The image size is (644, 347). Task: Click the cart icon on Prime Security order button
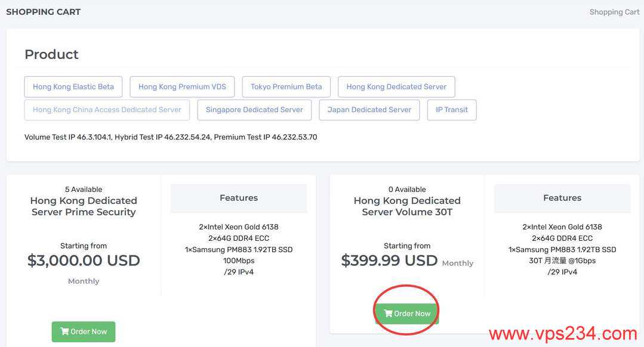click(x=64, y=331)
